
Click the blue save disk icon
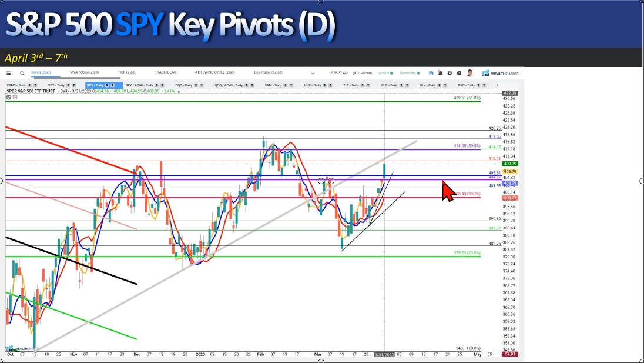click(431, 73)
